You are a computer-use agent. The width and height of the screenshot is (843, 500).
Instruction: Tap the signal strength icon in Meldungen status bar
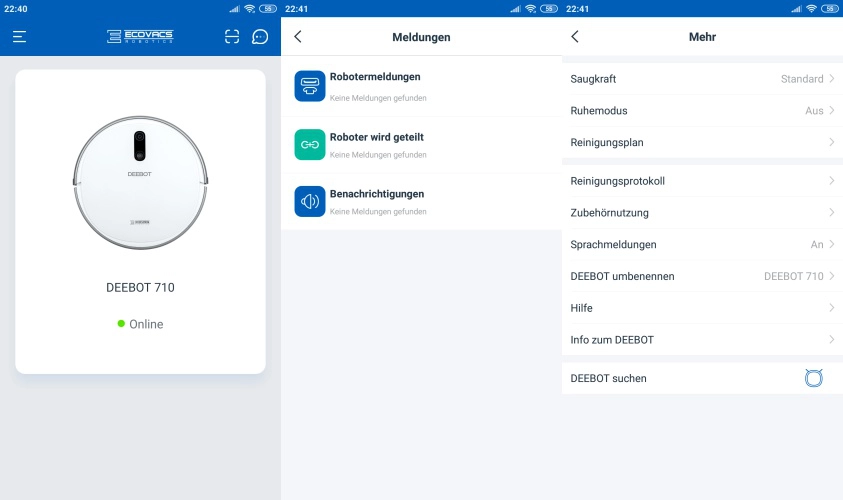pos(516,9)
